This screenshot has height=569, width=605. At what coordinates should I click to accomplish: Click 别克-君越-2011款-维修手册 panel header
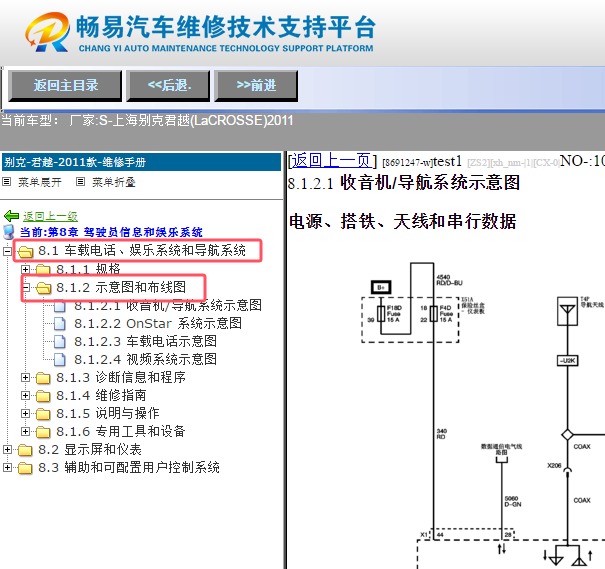tap(141, 162)
